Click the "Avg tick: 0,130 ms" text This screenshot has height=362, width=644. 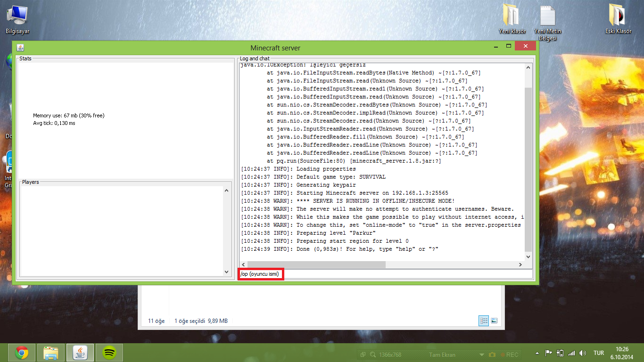54,123
